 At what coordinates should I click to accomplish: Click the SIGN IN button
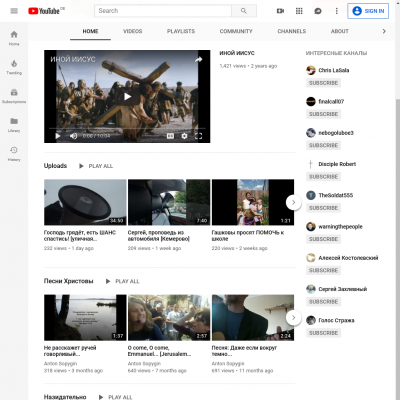pyautogui.click(x=368, y=11)
